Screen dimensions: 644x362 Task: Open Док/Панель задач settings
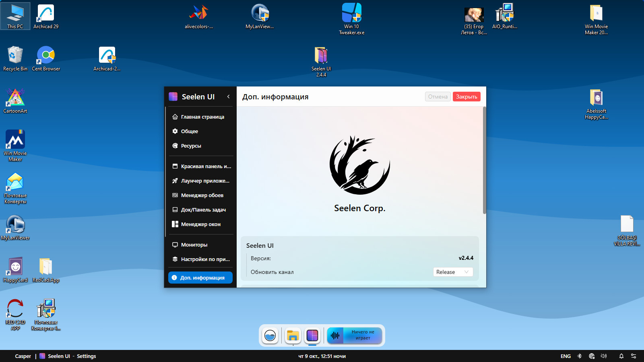click(200, 210)
